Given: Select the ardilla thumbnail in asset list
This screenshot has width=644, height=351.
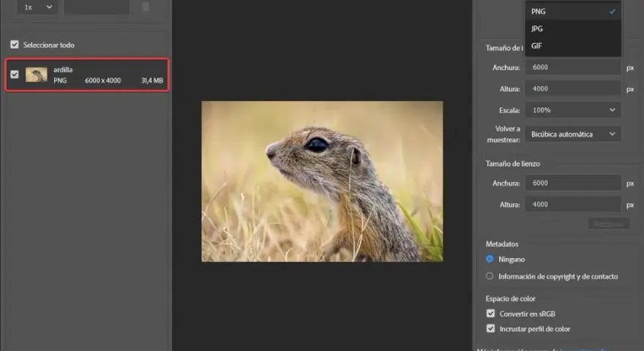Looking at the screenshot, I should point(36,75).
